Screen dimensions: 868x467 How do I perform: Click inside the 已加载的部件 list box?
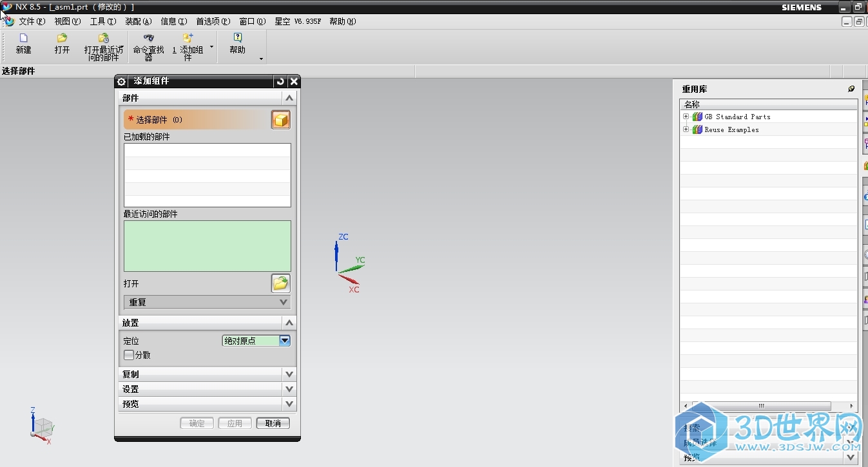207,175
